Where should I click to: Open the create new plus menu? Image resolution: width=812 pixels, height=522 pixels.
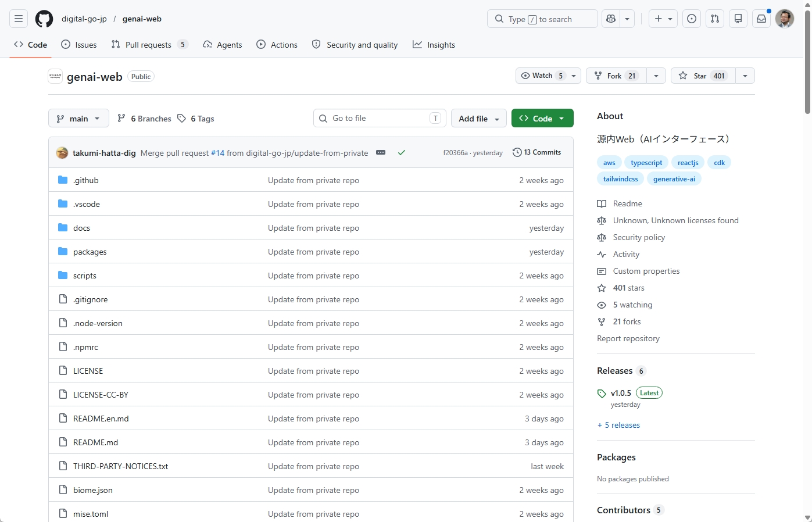point(663,19)
